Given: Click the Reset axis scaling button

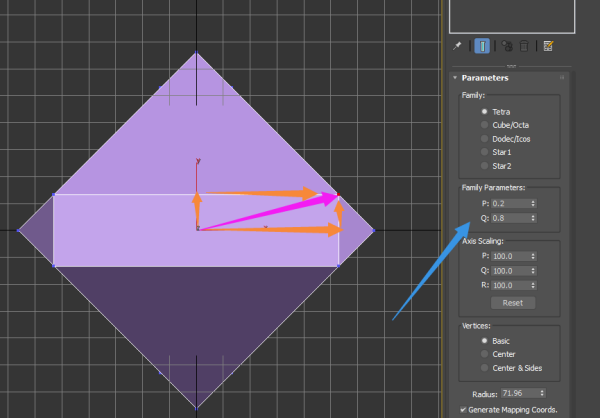Looking at the screenshot, I should 513,303.
